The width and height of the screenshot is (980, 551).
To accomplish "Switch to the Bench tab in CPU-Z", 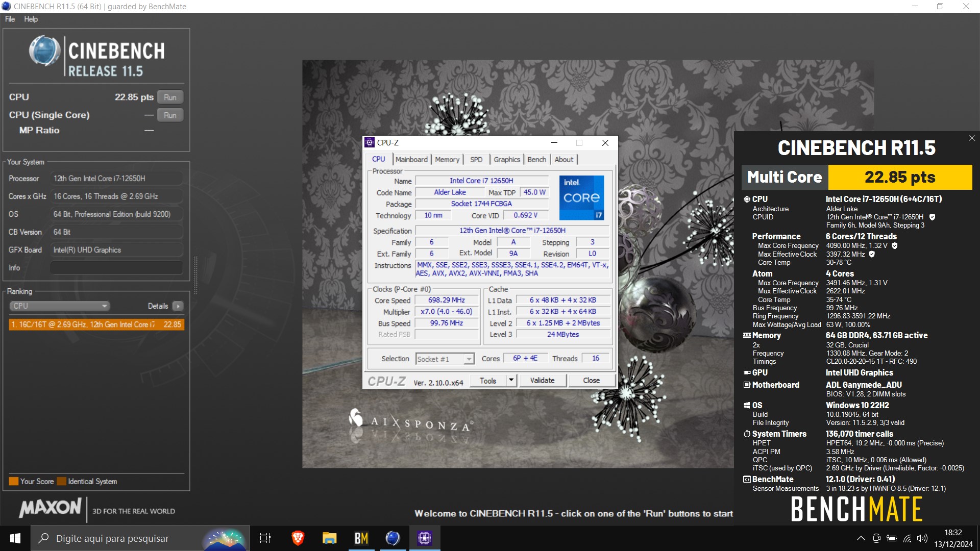I will [x=536, y=160].
